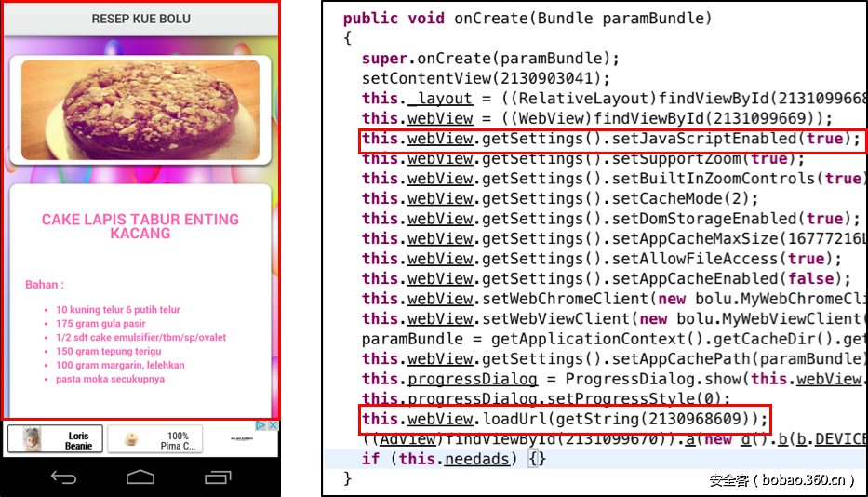
Task: Open the Loris Beanie ad
Action: point(54,439)
